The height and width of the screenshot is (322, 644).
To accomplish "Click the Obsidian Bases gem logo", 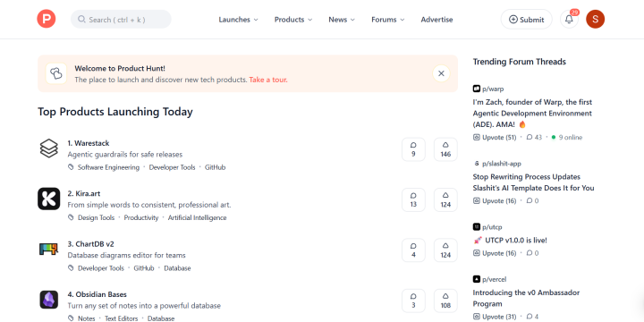I will point(49,300).
